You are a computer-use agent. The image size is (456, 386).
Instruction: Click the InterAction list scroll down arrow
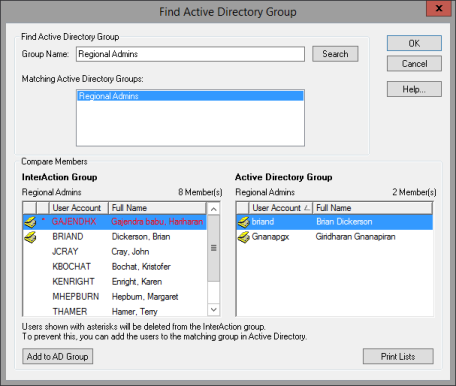click(214, 310)
